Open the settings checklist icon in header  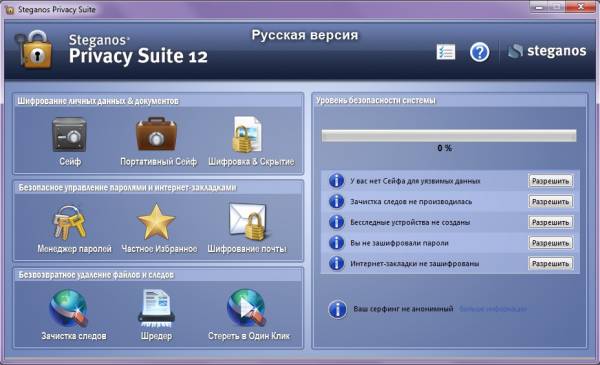(x=446, y=52)
